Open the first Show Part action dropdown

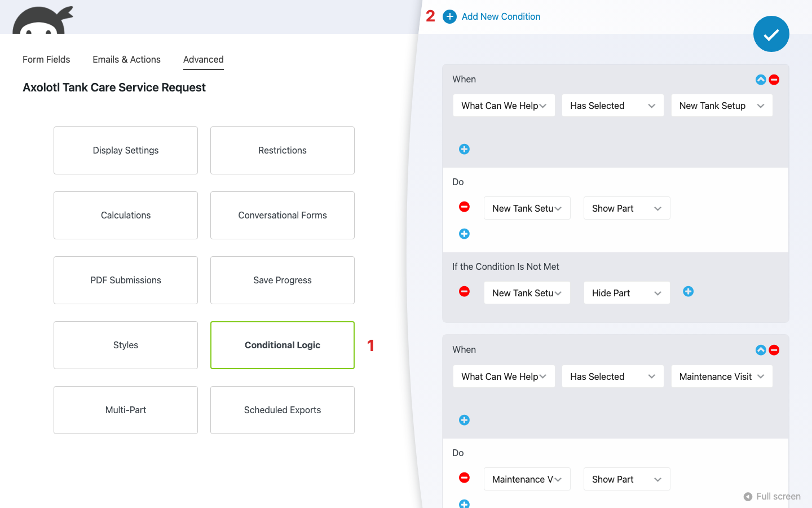(627, 208)
